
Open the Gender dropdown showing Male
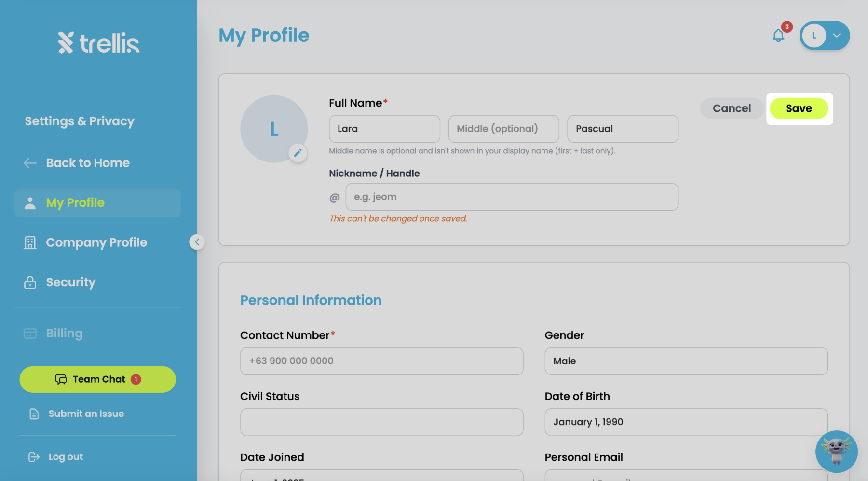(686, 361)
